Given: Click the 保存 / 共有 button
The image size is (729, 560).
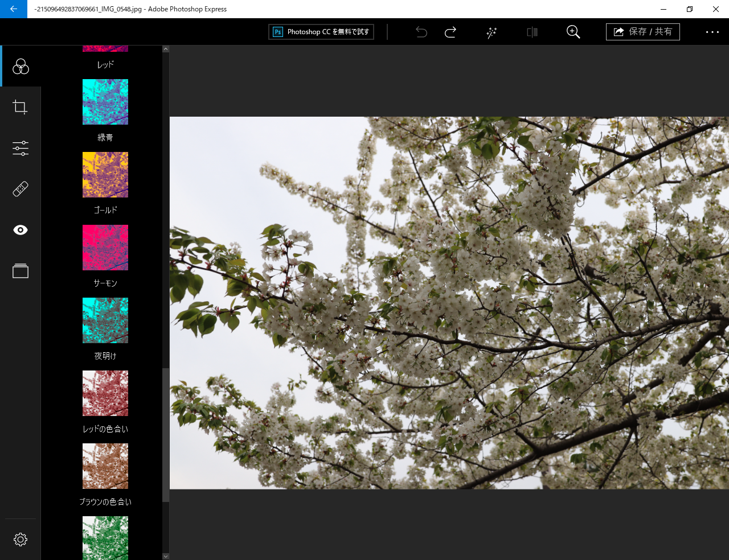Looking at the screenshot, I should (643, 32).
